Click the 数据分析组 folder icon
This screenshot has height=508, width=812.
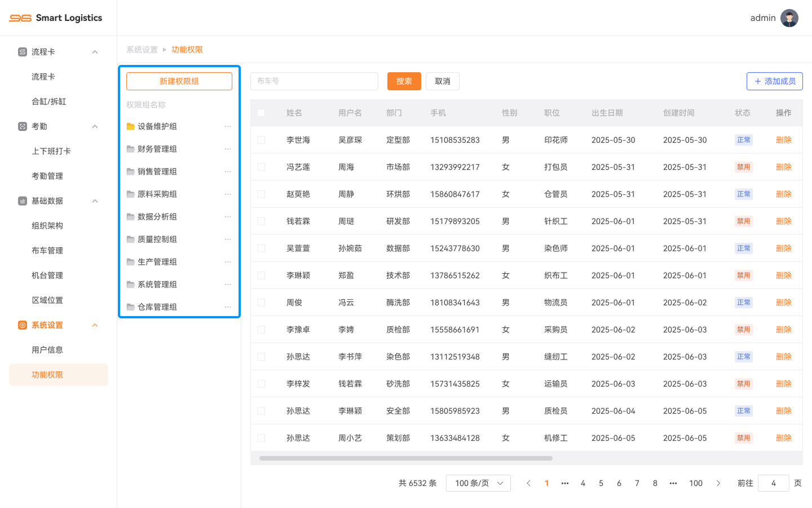[130, 217]
